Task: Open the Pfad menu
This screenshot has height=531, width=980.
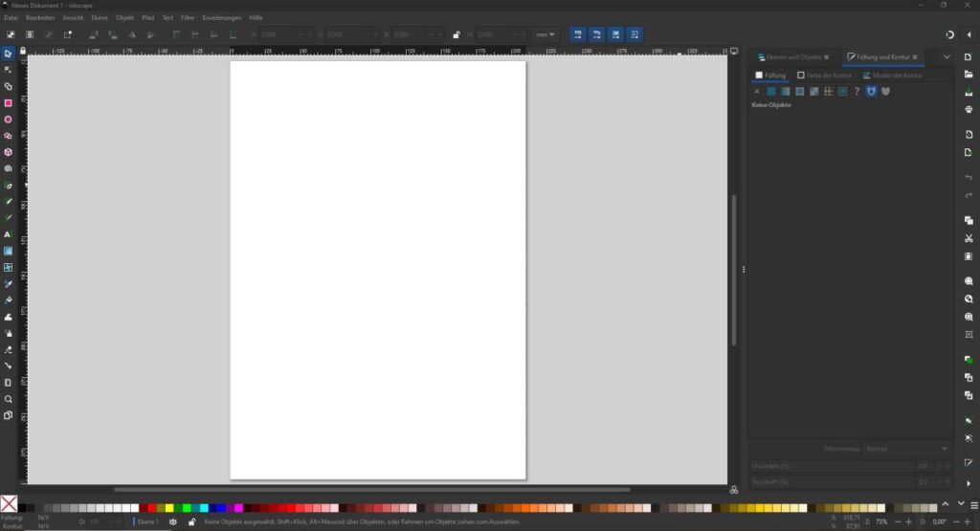Action: point(147,17)
